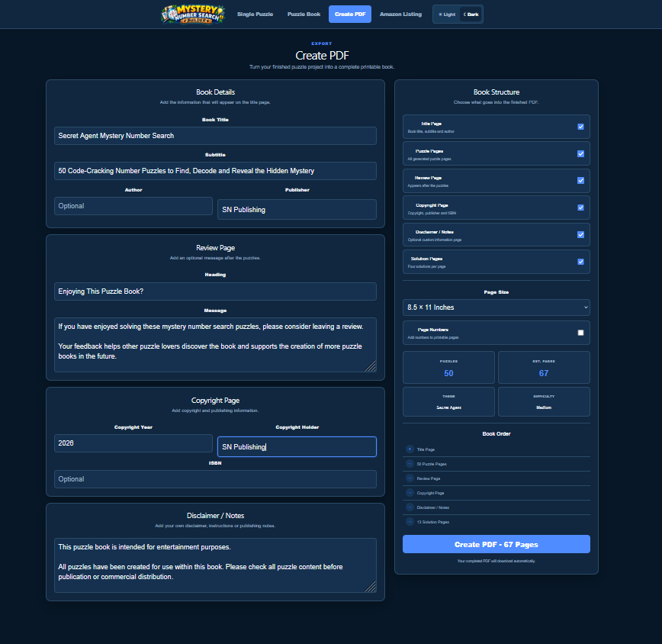This screenshot has width=662, height=644.
Task: Select the Title Page row text in Book Order
Action: (x=426, y=449)
